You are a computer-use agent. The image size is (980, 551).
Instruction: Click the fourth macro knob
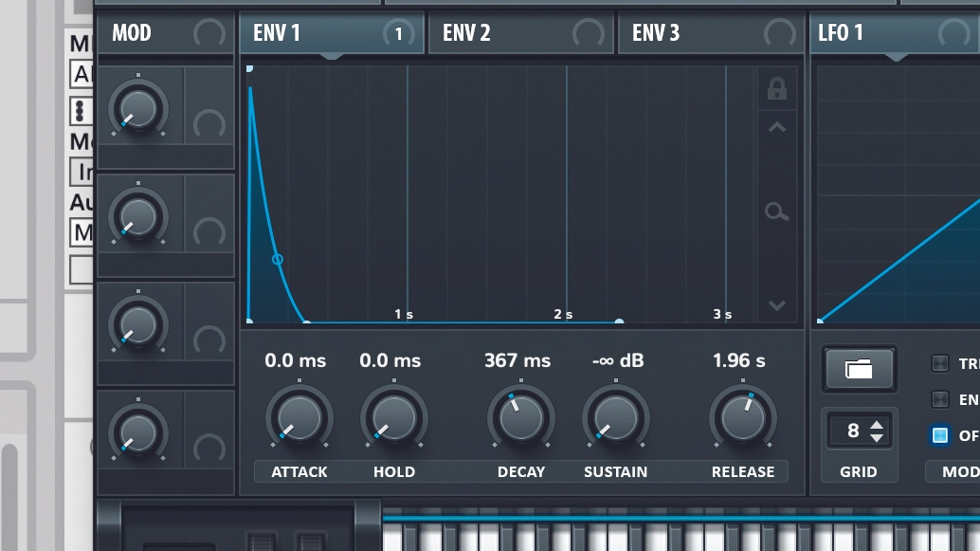click(138, 432)
